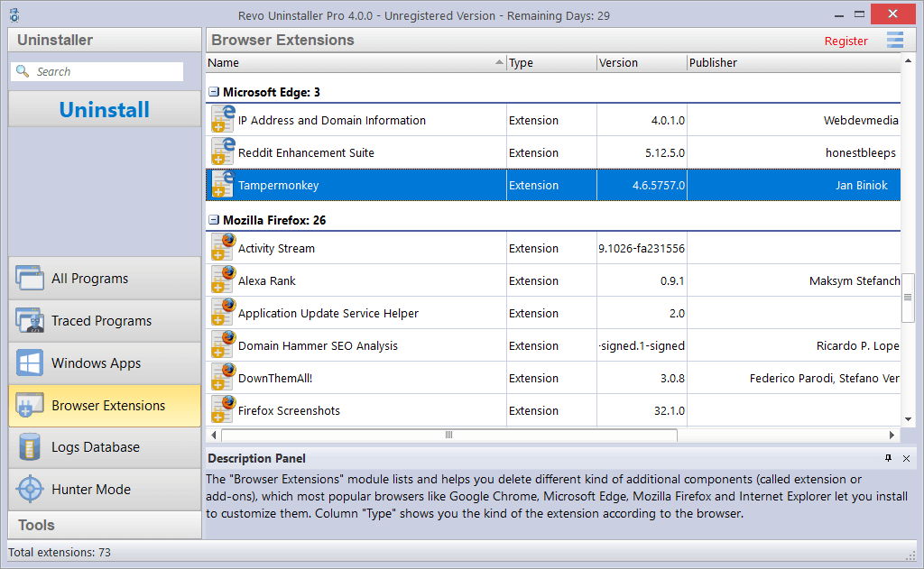Click the Logs Database cylinder icon
The image size is (924, 569).
(30, 447)
